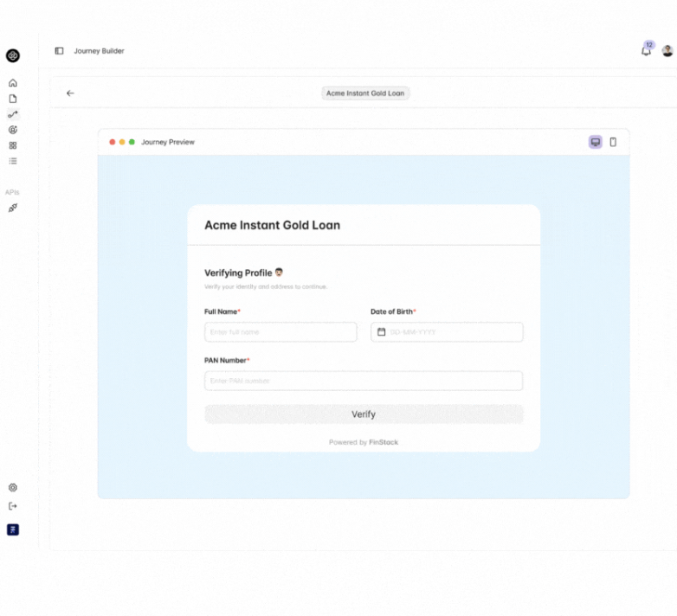Toggle the sidebar panel icon
This screenshot has height=616, width=677.
point(59,51)
